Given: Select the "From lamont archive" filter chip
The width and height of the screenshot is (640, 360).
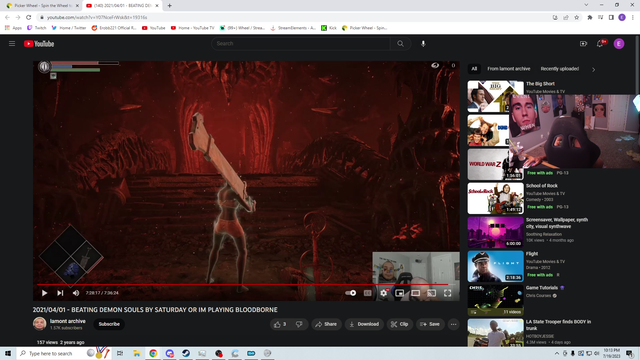Looking at the screenshot, I should coord(509,69).
